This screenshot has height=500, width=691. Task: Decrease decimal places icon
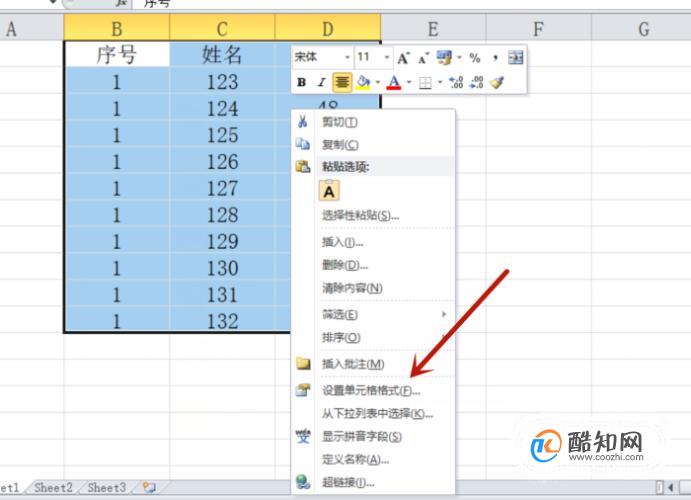pos(477,82)
